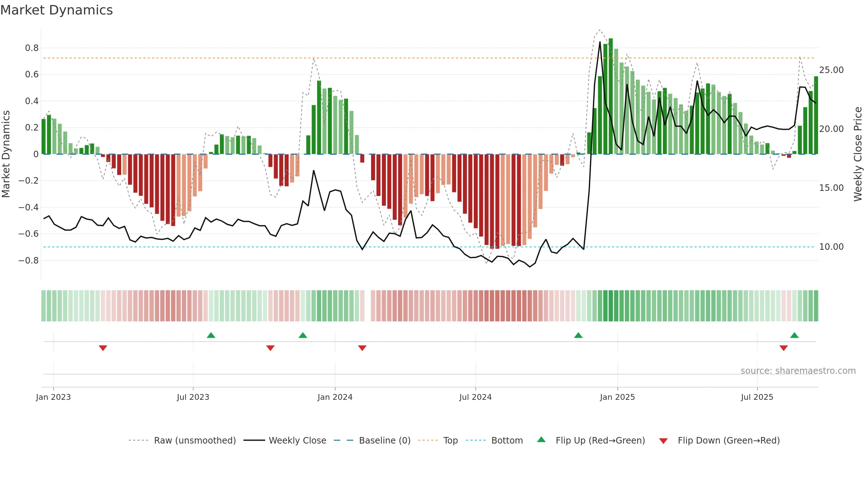Toggle the Top legend entry

pyautogui.click(x=438, y=440)
